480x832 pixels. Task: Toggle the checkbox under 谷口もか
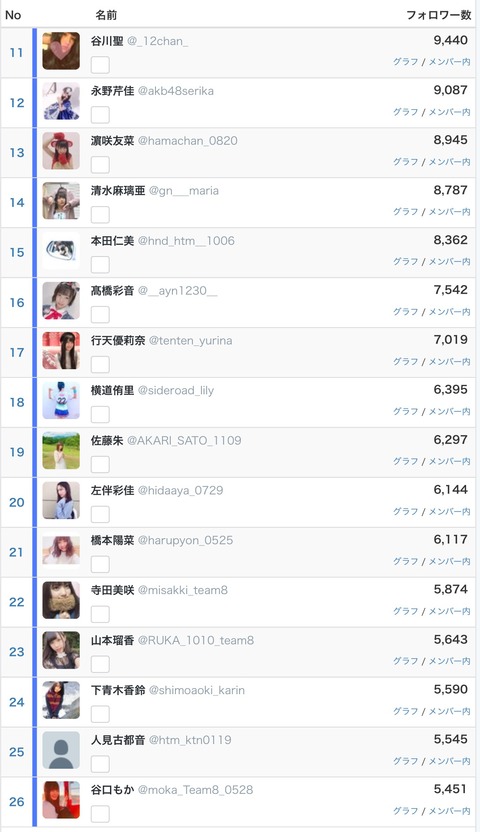[x=100, y=814]
